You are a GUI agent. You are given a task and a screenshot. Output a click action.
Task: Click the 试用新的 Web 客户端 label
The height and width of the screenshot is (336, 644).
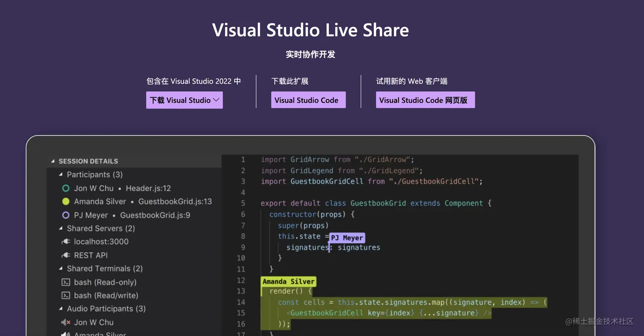(x=412, y=81)
